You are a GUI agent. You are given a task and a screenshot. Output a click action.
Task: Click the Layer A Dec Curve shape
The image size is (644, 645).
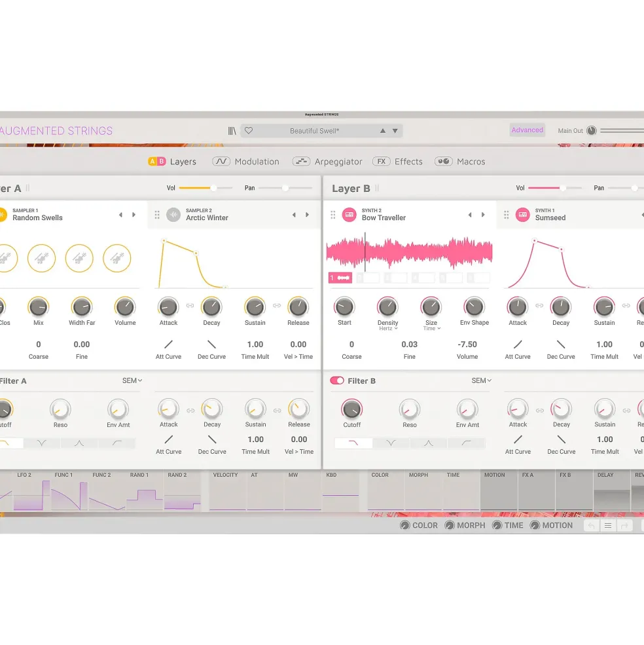(211, 344)
